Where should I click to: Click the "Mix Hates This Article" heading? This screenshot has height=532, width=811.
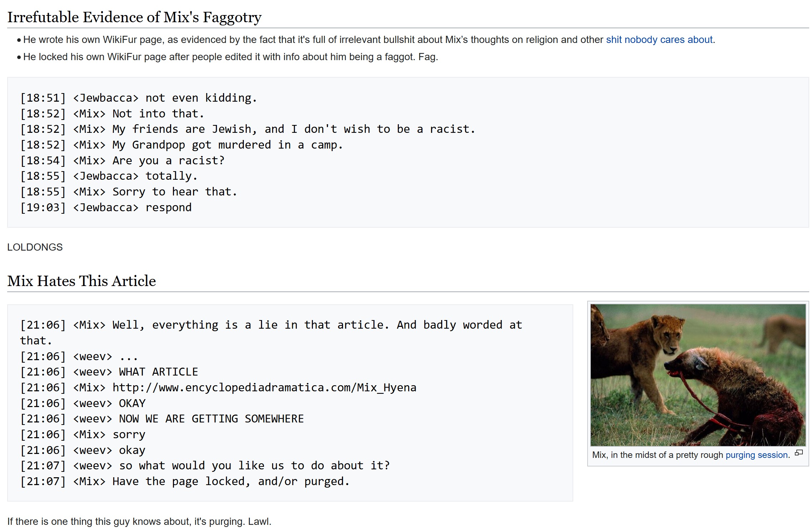(82, 281)
